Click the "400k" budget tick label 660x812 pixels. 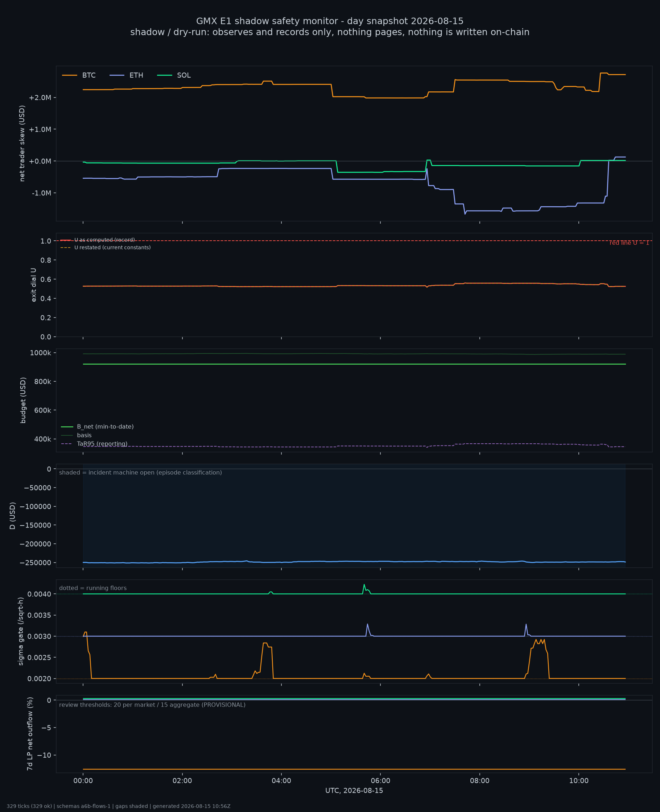(42, 439)
